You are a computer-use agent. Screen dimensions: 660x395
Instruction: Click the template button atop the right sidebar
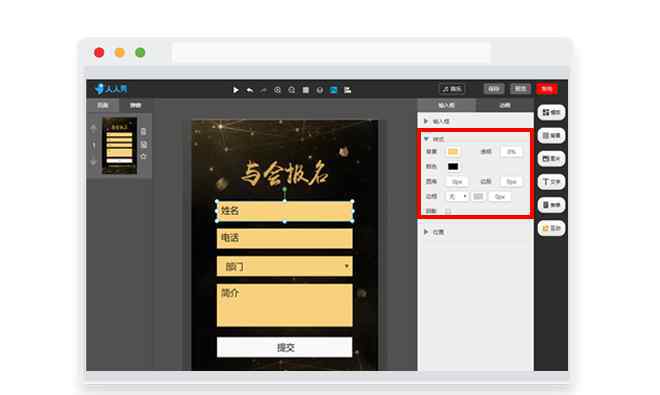pos(551,112)
